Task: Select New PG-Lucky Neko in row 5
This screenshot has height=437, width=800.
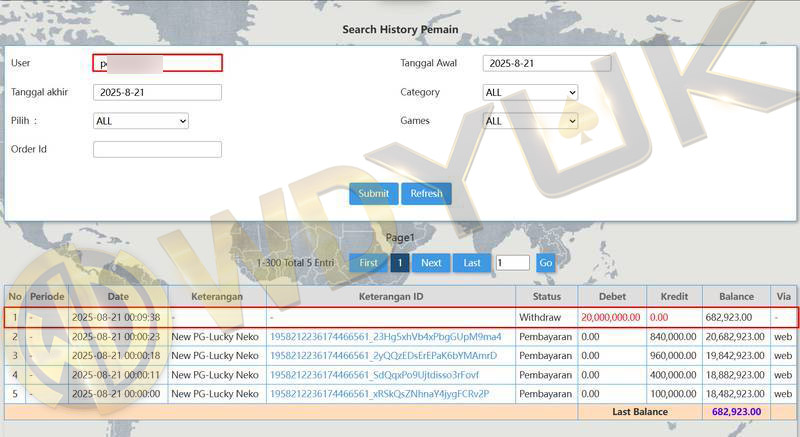Action: pos(215,394)
